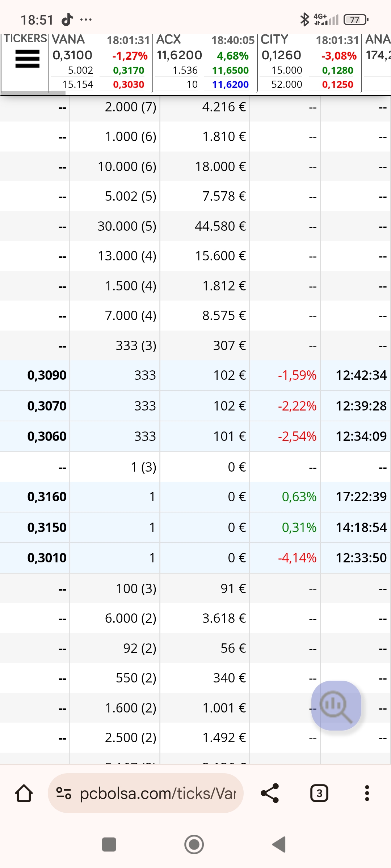Select the ACX ticker card
Screen dimensions: 391x868
(205, 62)
